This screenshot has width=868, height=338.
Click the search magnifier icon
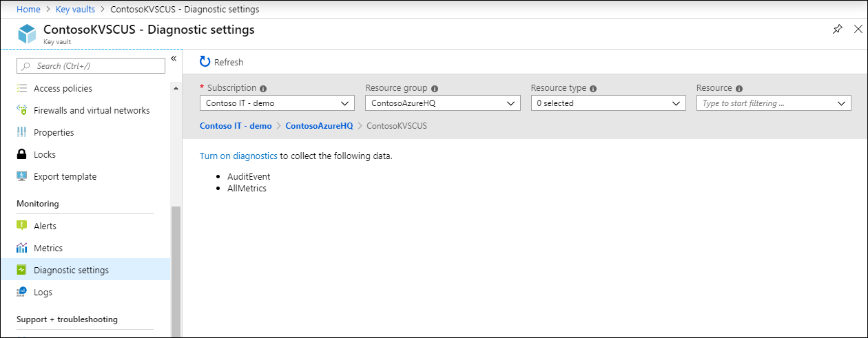26,66
